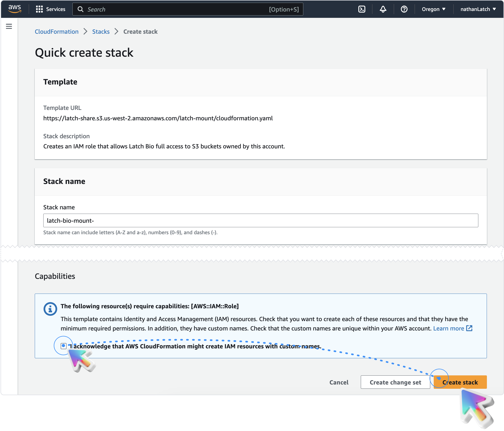Open the AWS home logo

tap(15, 9)
